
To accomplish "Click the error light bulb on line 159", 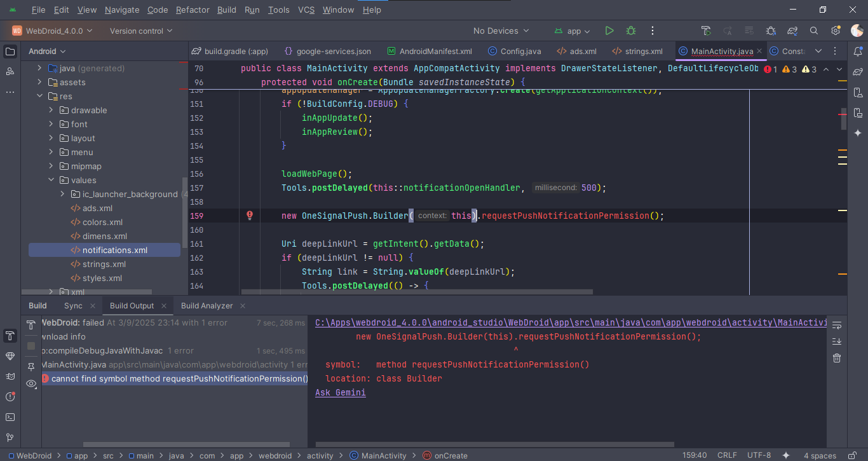I will pos(250,216).
